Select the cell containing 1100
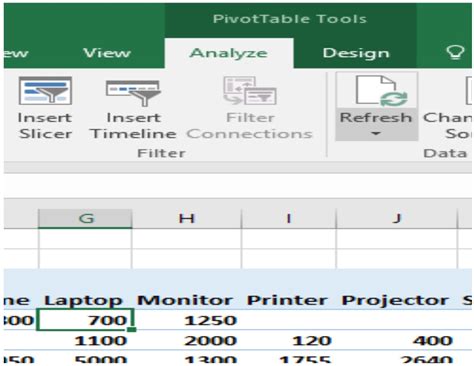474x366 pixels. coord(85,340)
